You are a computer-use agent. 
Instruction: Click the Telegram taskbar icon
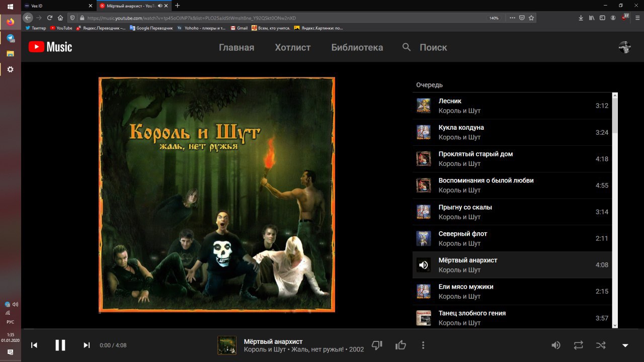point(10,38)
